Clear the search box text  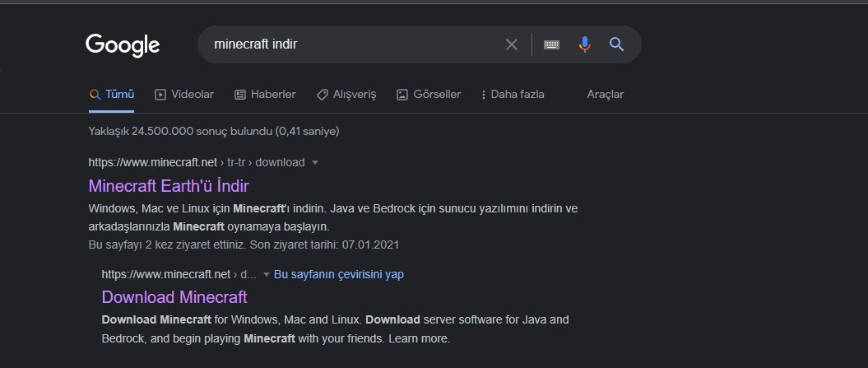512,44
